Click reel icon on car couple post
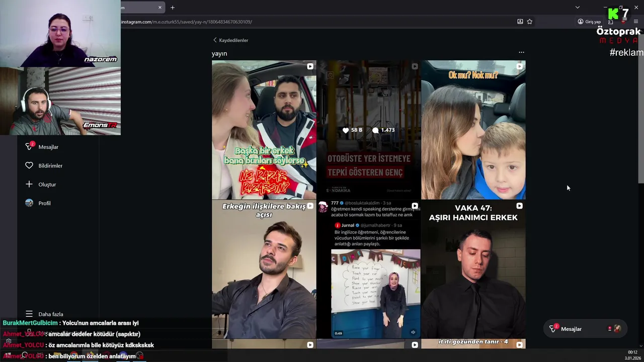The width and height of the screenshot is (644, 362). pyautogui.click(x=310, y=66)
